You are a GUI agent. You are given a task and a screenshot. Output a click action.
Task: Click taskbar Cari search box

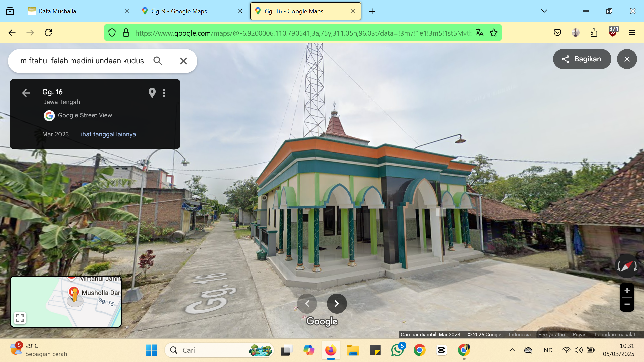point(219,350)
